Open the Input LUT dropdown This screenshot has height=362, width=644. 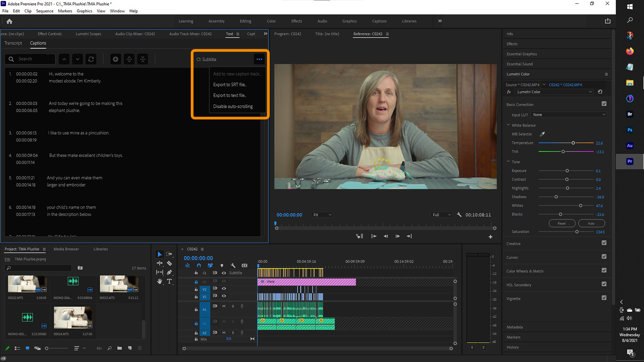click(x=569, y=115)
